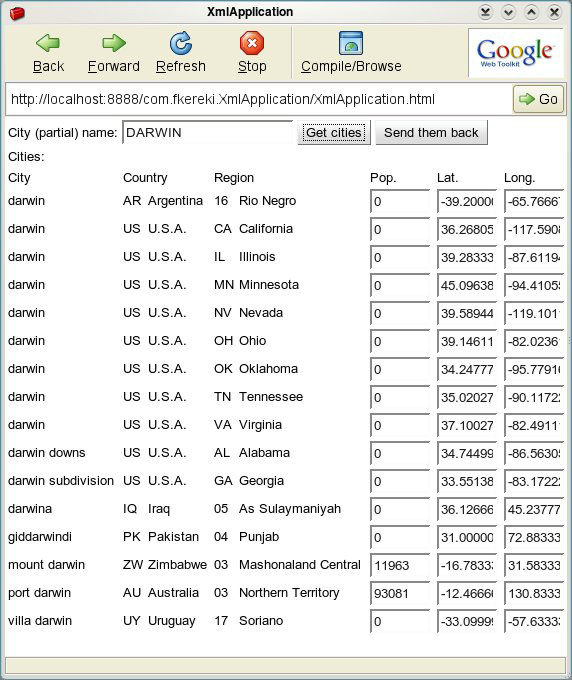Focus the localhost URL address field
572x680 pixels.
(259, 99)
